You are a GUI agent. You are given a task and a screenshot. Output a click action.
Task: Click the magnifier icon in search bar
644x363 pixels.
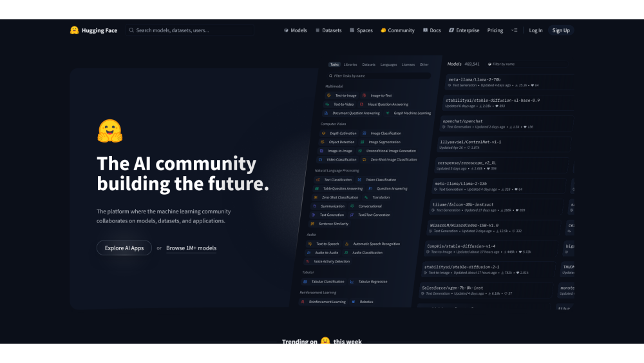[x=131, y=30]
